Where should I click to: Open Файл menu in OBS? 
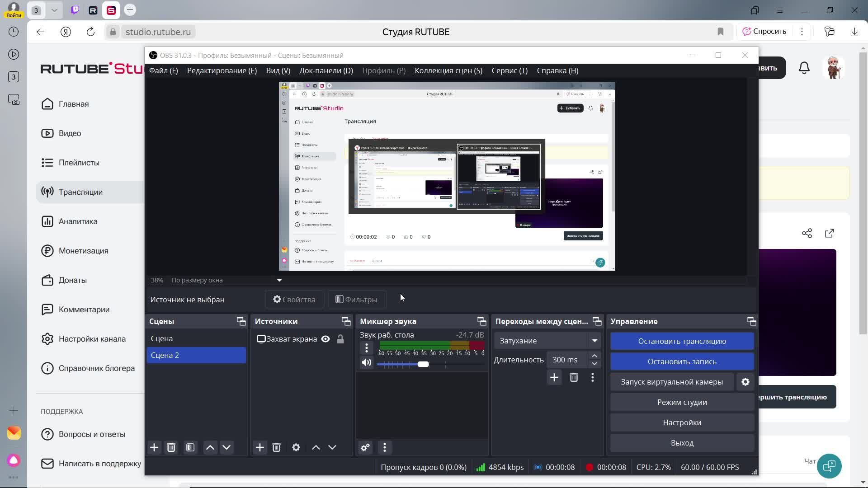(x=164, y=70)
